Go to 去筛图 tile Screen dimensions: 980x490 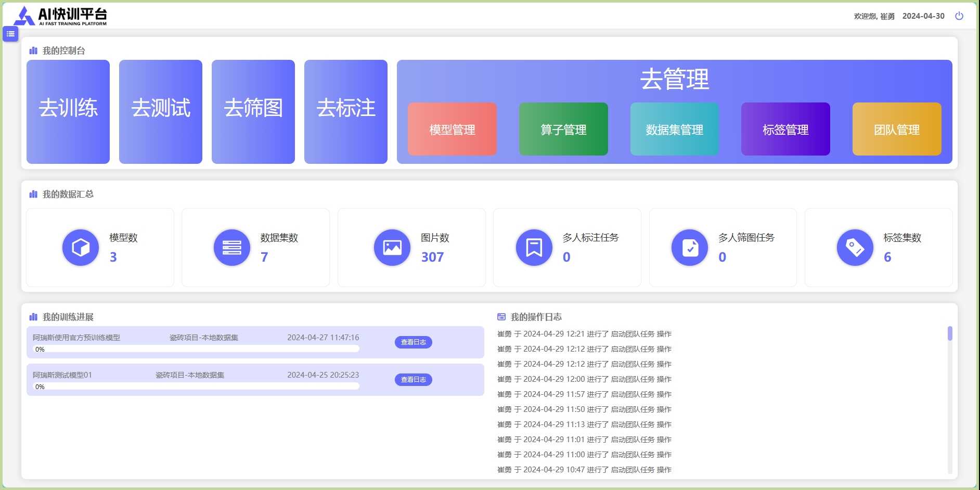pos(253,112)
